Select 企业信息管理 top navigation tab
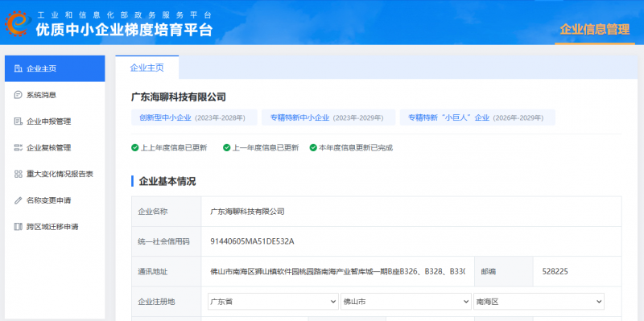 pos(595,30)
